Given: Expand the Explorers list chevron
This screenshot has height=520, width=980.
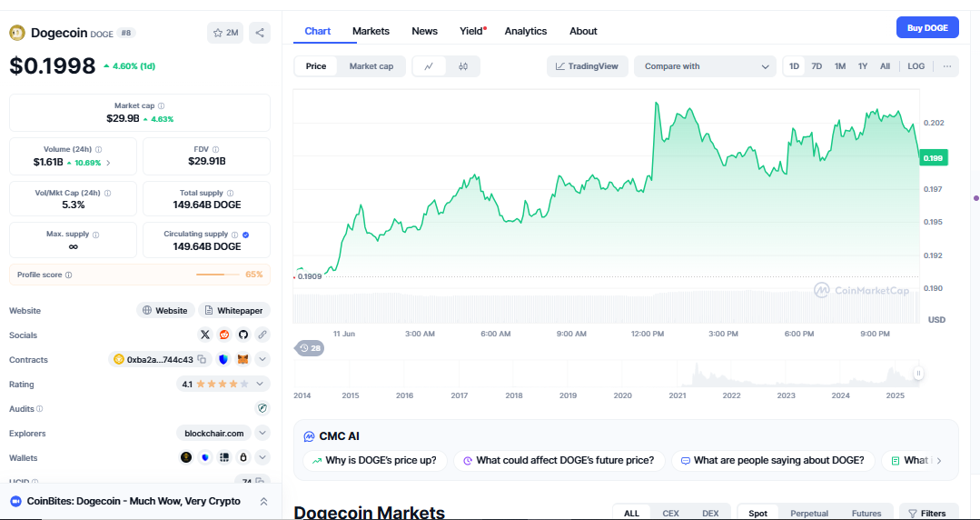Looking at the screenshot, I should point(262,433).
